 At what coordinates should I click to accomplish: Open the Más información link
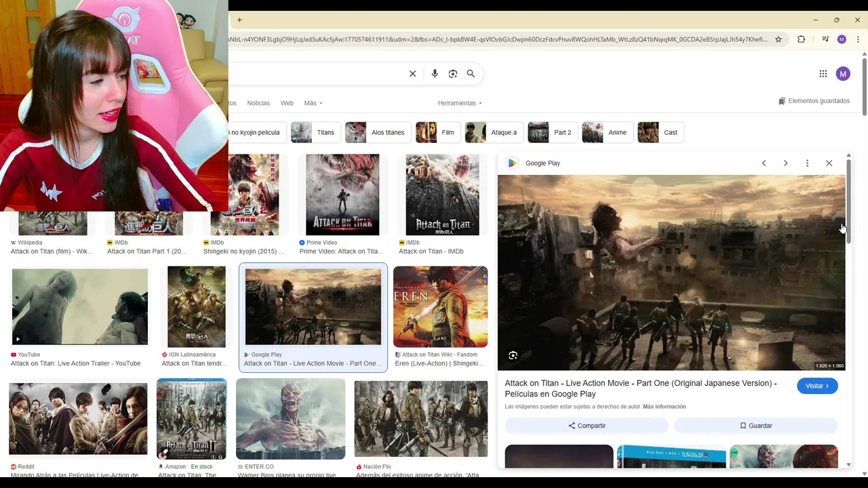[x=665, y=407]
